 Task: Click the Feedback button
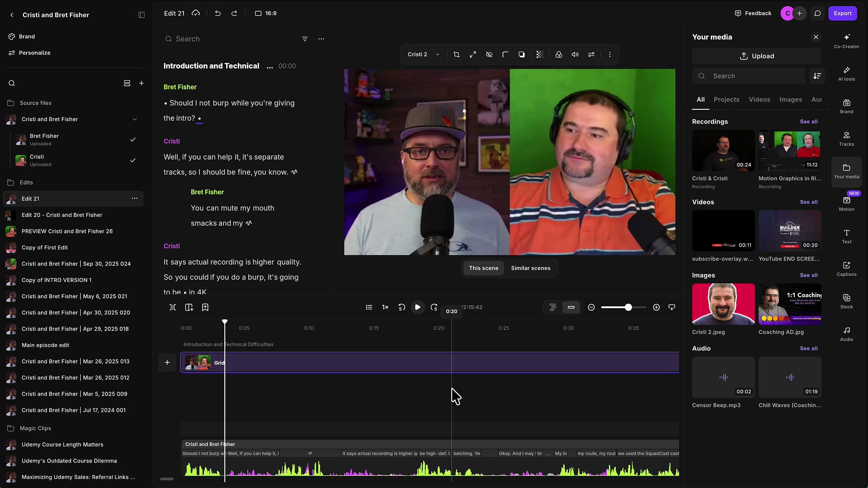click(x=753, y=13)
